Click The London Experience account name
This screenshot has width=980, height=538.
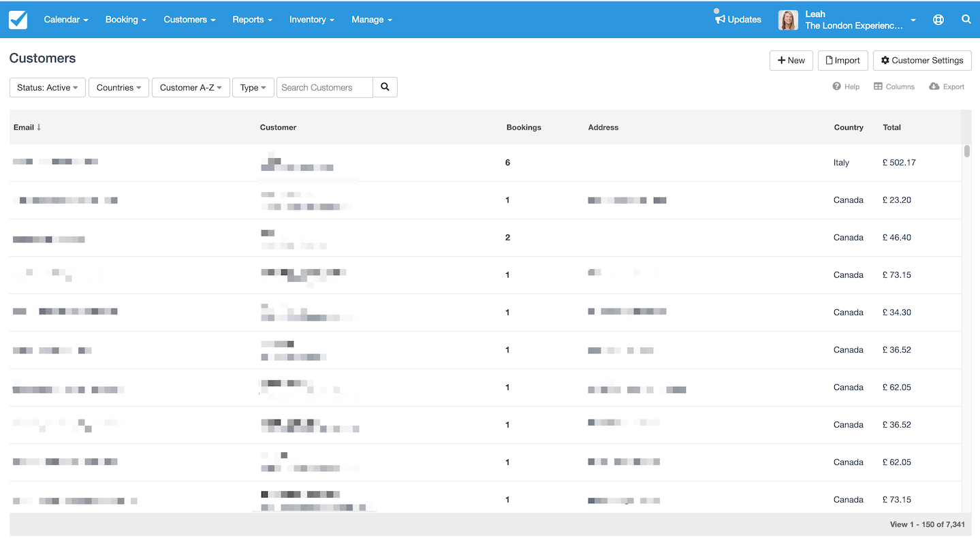(x=854, y=25)
